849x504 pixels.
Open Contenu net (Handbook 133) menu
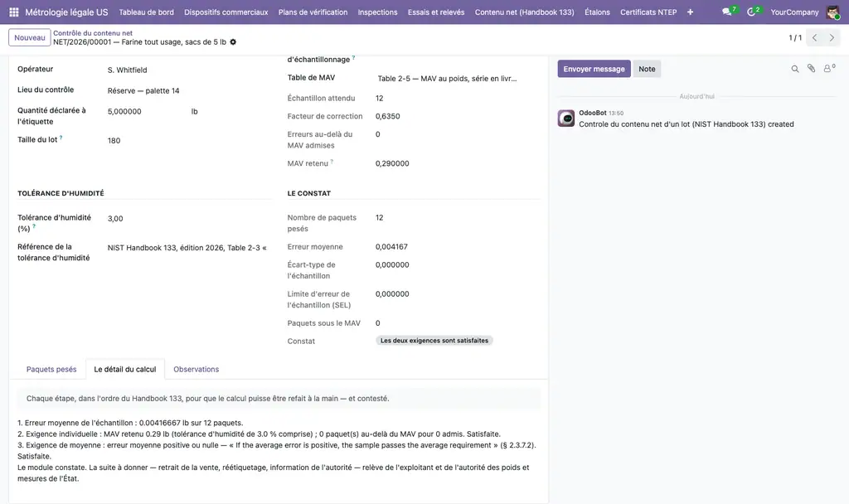pyautogui.click(x=524, y=12)
